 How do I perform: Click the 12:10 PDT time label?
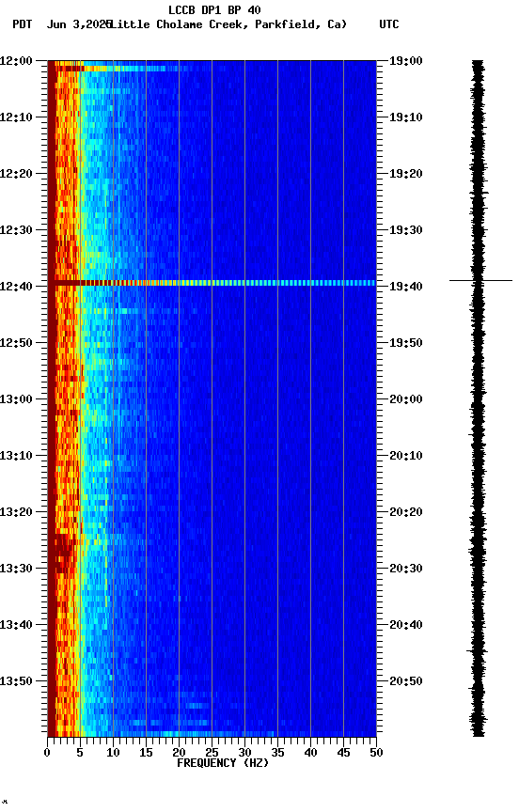[x=16, y=117]
